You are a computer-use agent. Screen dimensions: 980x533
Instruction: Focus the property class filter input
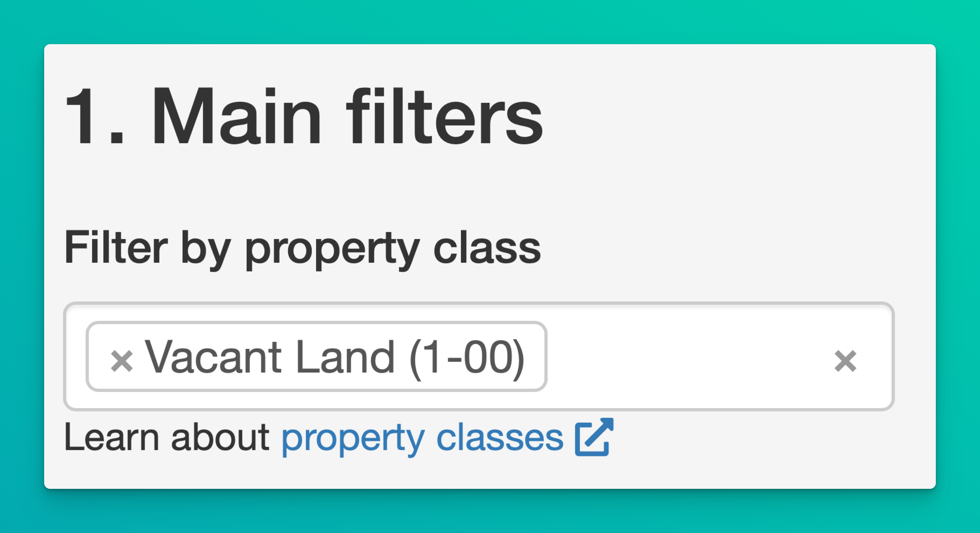point(685,356)
